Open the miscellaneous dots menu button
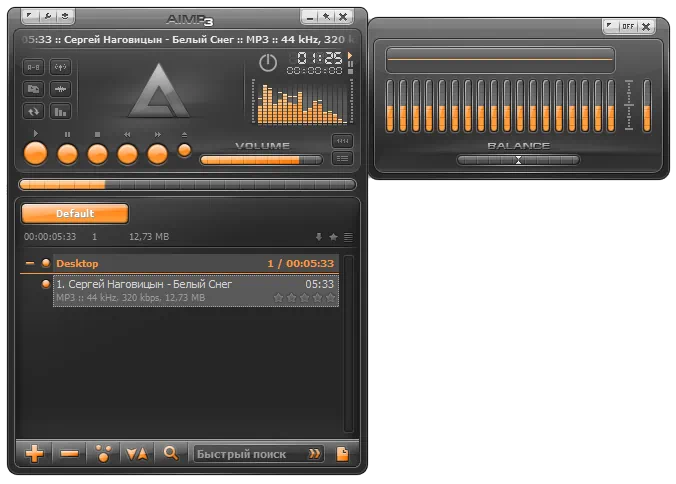The height and width of the screenshot is (484, 676). (x=103, y=453)
